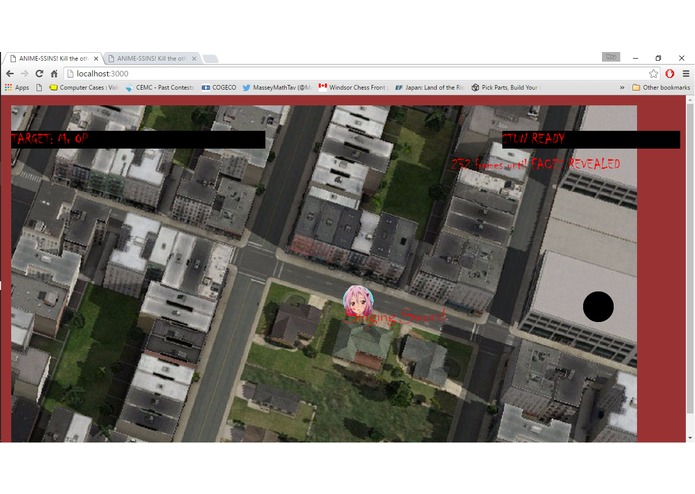
Task: Click the scrollbar up arrow
Action: pos(690,100)
